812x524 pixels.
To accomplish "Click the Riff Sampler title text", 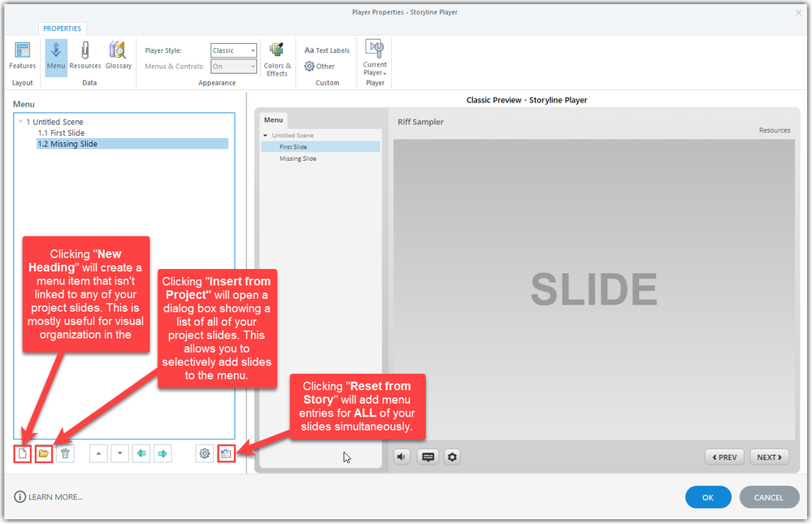I will pos(420,122).
